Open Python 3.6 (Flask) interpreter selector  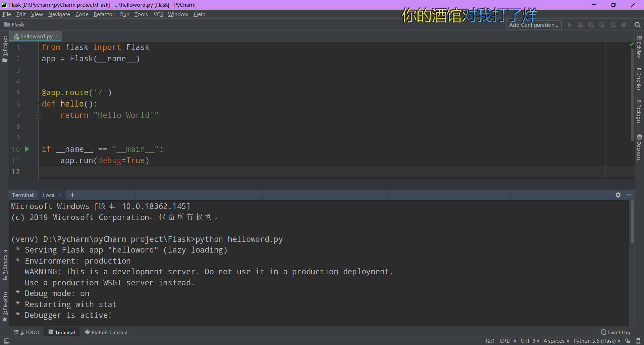(597, 341)
